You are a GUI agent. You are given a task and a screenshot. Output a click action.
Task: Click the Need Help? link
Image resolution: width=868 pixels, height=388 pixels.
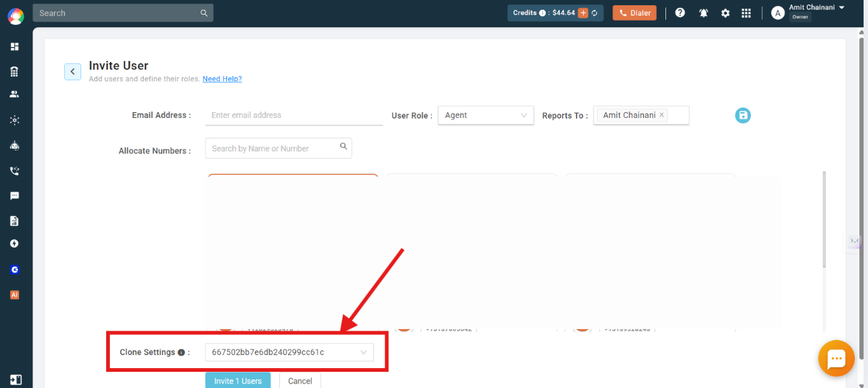pos(222,79)
